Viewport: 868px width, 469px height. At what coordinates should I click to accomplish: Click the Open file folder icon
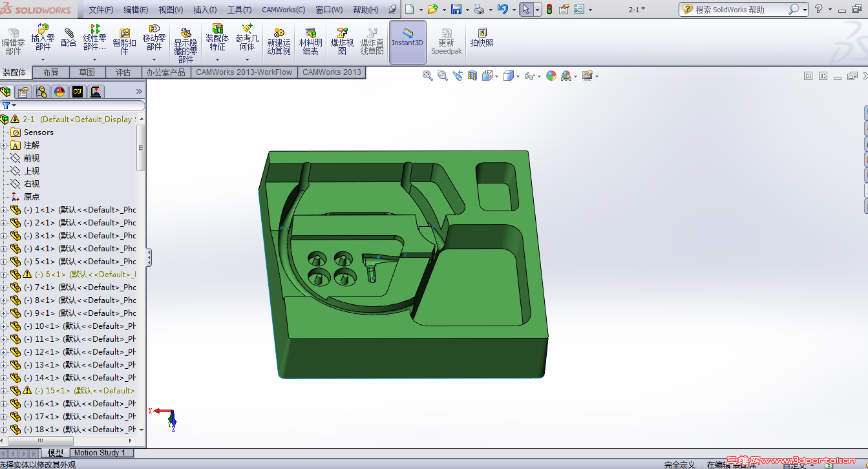(432, 9)
